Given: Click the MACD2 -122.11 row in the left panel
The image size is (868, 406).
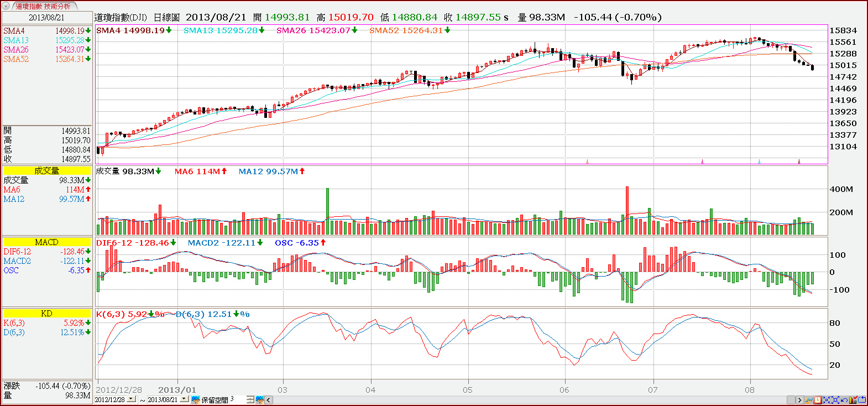Looking at the screenshot, I should coord(47,261).
